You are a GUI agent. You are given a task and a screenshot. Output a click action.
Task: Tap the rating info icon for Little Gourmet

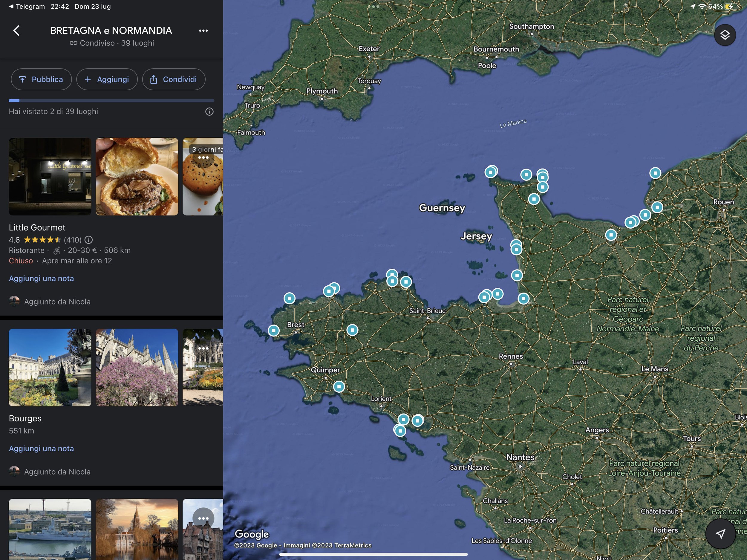pyautogui.click(x=88, y=240)
